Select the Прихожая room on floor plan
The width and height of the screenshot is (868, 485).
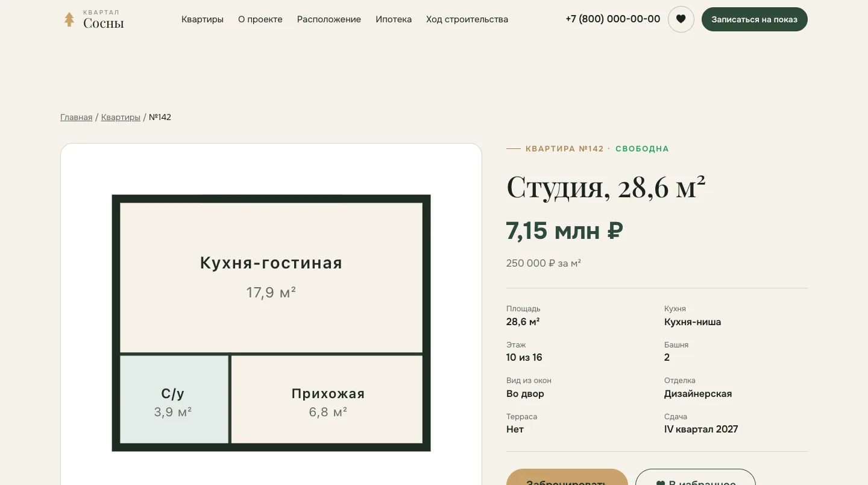coord(327,399)
